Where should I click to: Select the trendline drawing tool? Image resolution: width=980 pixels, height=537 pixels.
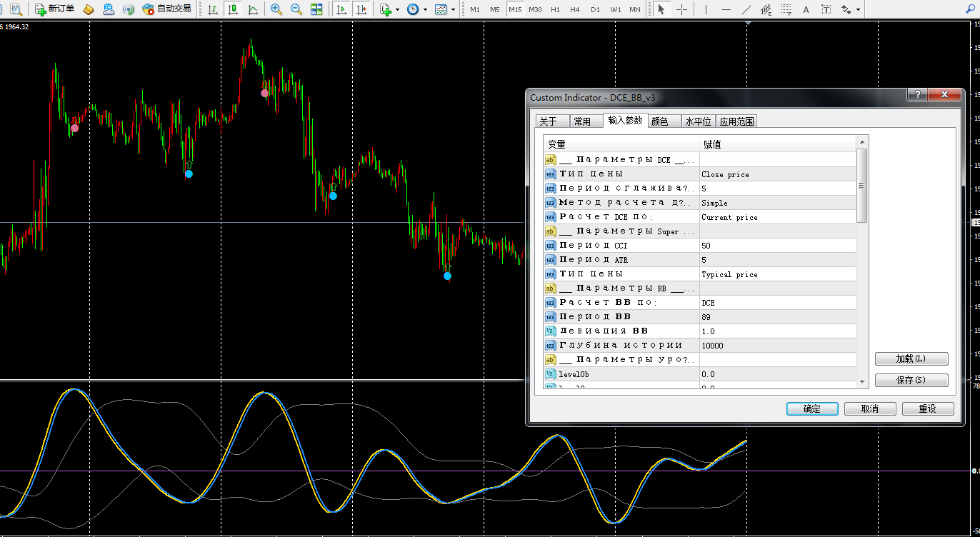click(746, 9)
